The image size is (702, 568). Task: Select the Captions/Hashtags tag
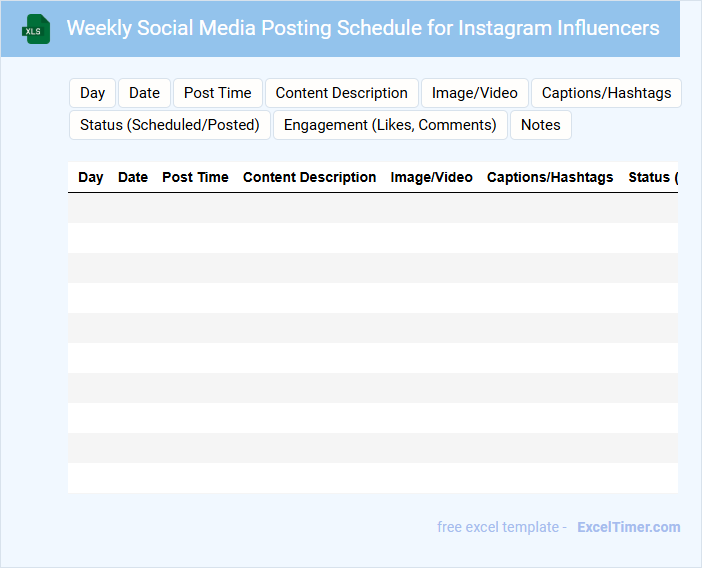(x=606, y=93)
